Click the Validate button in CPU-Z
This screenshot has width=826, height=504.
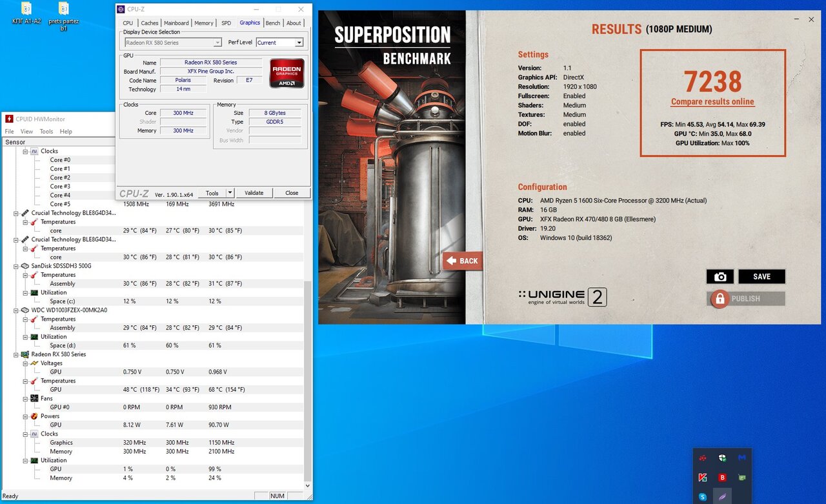click(254, 193)
